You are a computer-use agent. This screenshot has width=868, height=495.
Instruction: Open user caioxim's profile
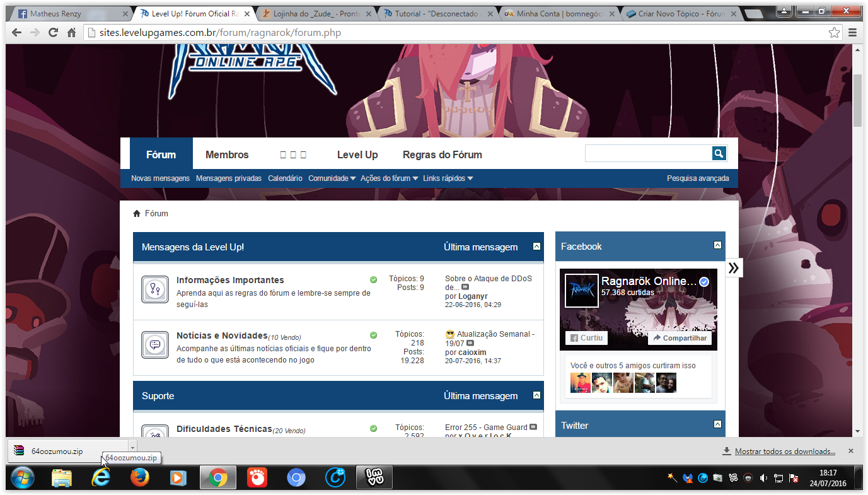point(472,352)
